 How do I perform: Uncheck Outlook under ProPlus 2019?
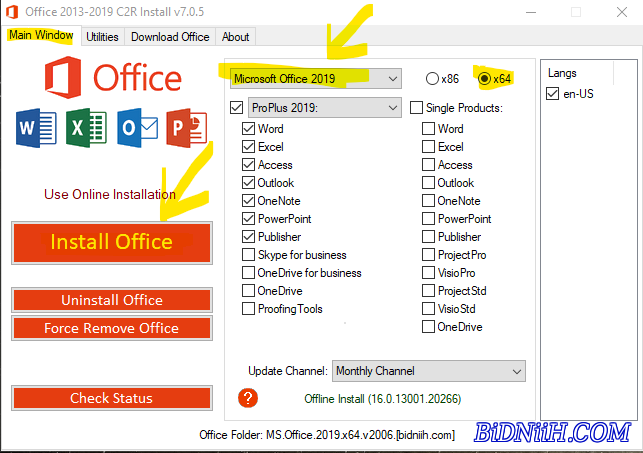tap(249, 183)
